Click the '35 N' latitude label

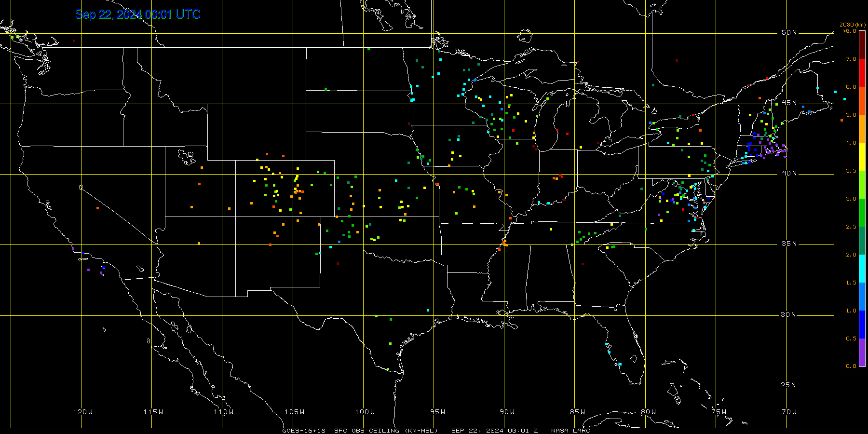pos(789,244)
